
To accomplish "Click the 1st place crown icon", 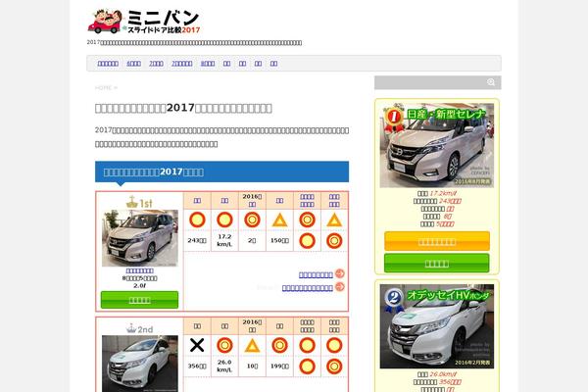I will 139,202.
